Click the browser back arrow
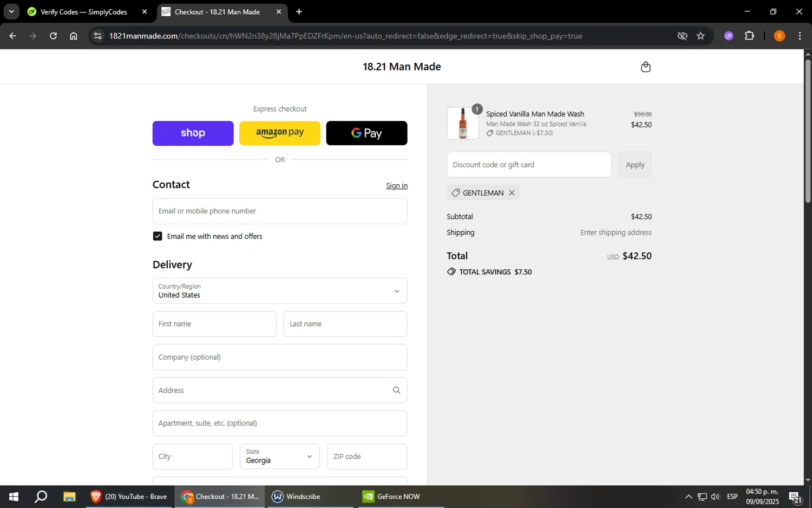Viewport: 812px width, 508px height. coord(12,36)
